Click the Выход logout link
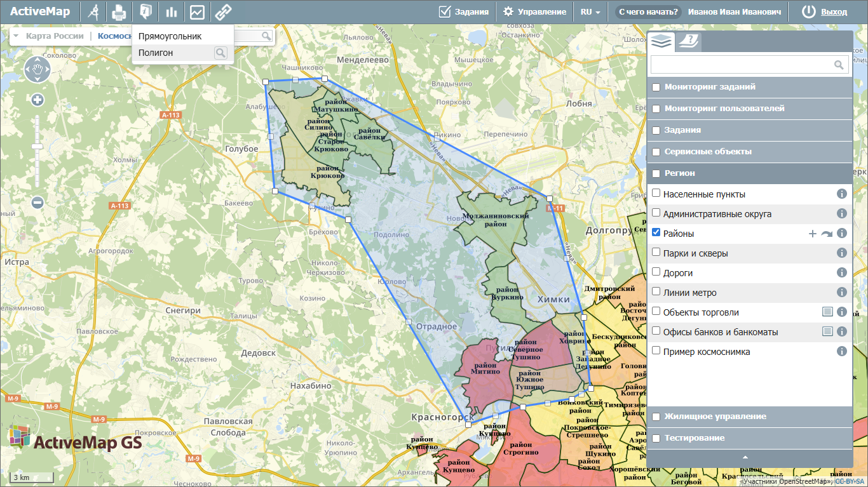Viewport: 868px width, 487px height. tap(834, 12)
